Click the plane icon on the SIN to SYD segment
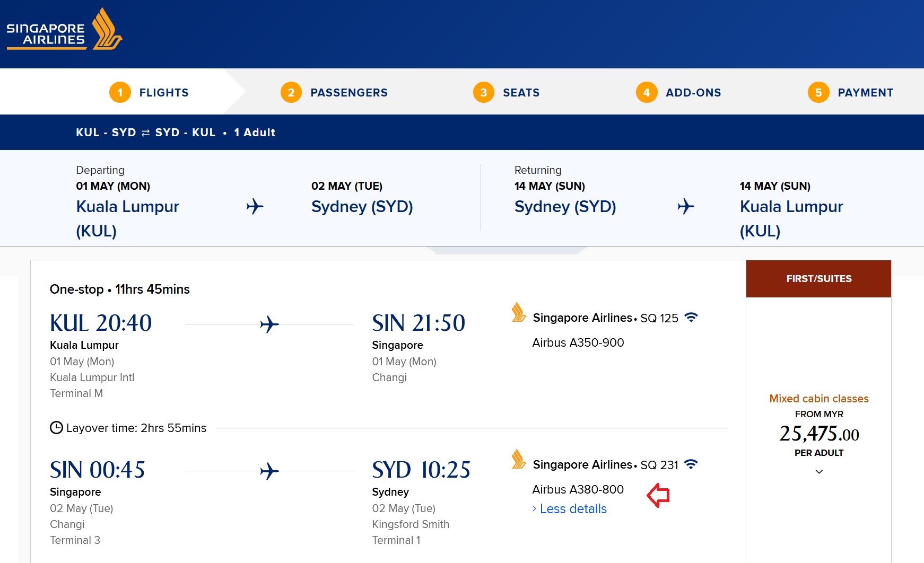 pos(269,471)
